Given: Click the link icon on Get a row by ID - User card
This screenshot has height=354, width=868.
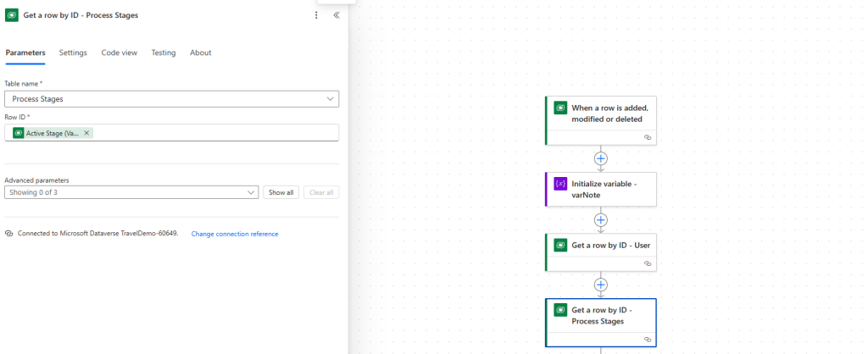Looking at the screenshot, I should pyautogui.click(x=648, y=263).
